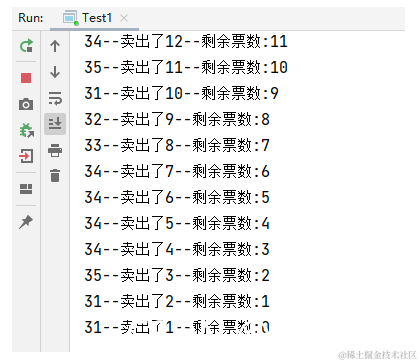
Task: Click the red Exit icon
Action: click(x=26, y=156)
